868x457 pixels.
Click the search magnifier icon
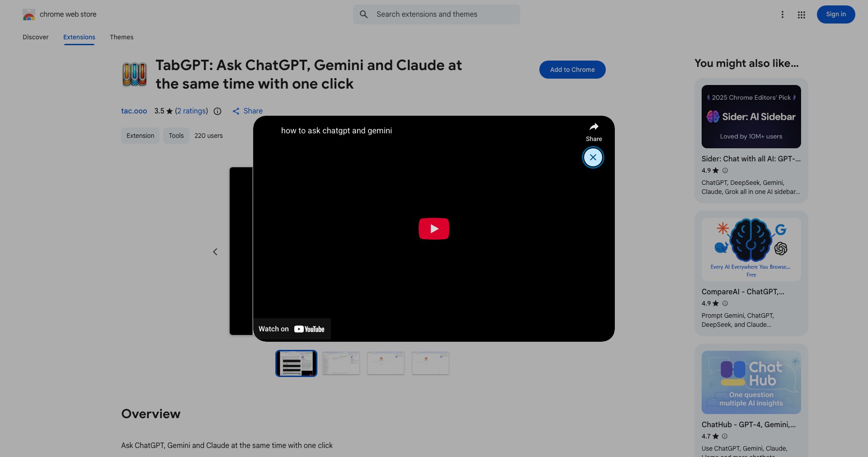[364, 14]
